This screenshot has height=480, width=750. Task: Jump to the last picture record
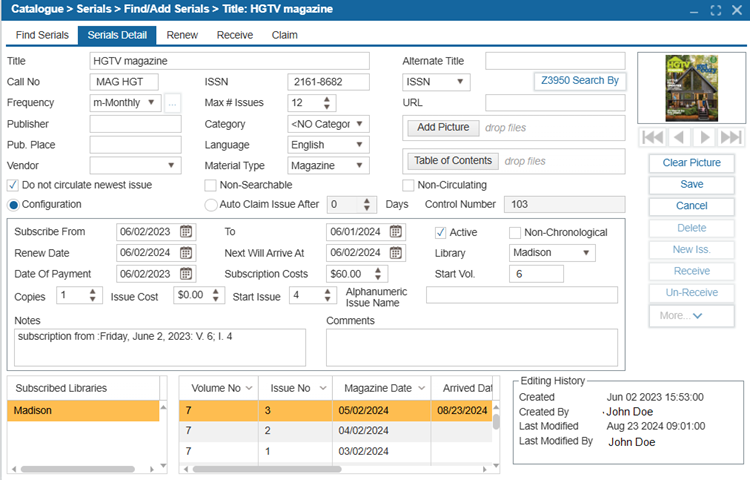click(731, 137)
